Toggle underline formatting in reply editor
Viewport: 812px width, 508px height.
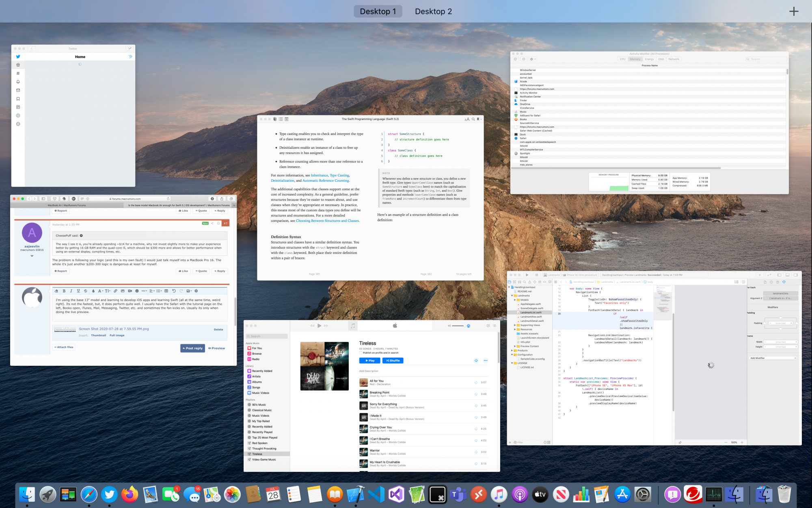pos(78,291)
